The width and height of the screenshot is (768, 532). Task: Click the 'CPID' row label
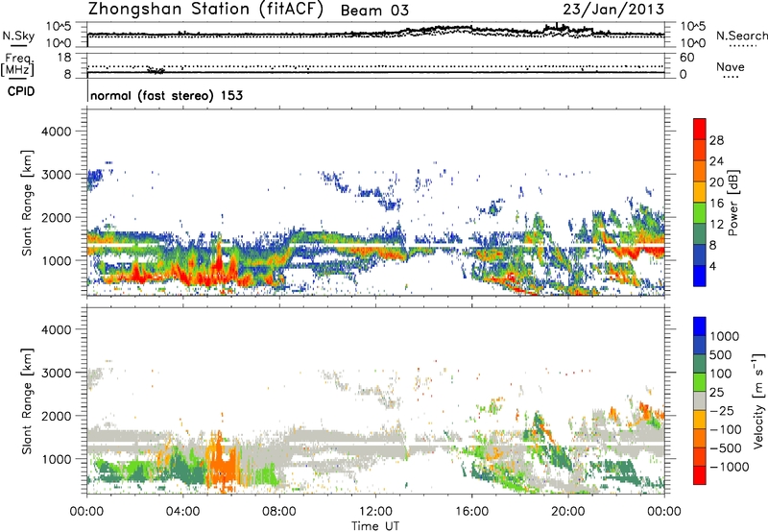tap(21, 91)
